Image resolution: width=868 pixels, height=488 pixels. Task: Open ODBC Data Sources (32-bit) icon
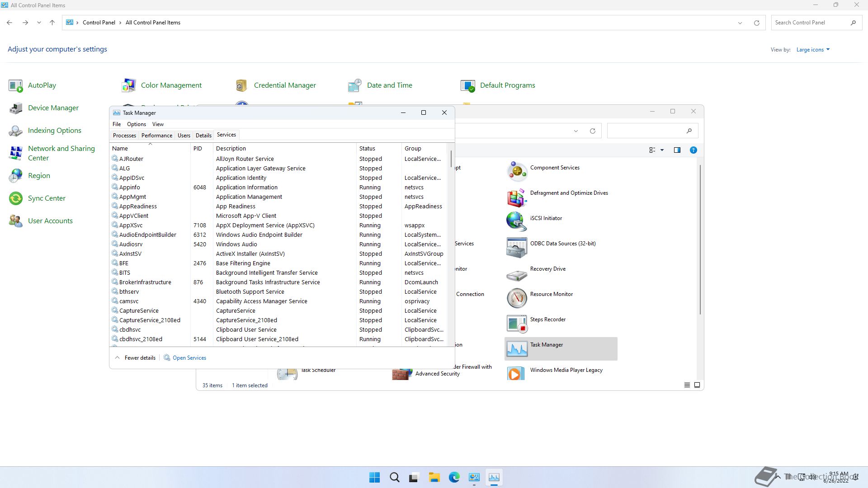(517, 247)
